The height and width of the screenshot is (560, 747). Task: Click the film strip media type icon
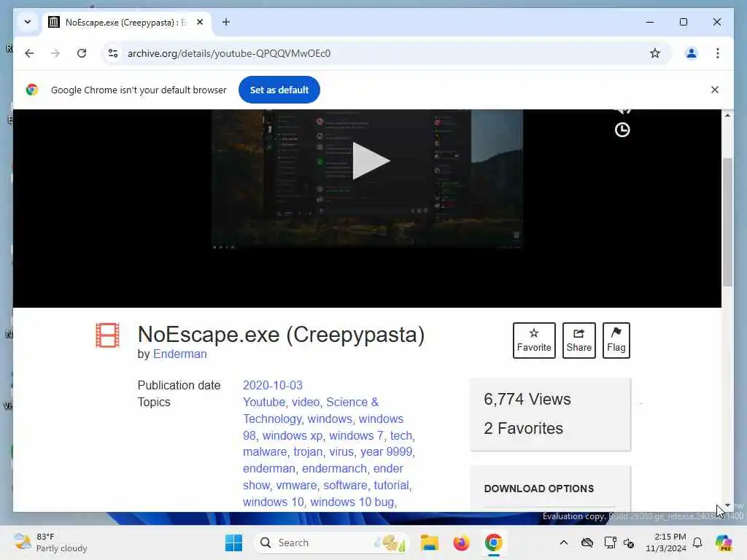pos(108,335)
